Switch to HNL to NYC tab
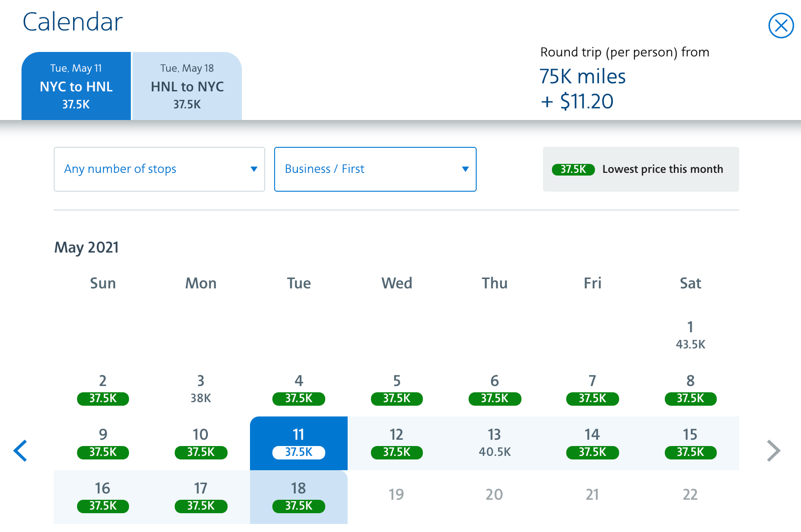Viewport: 801px width, 532px height. point(187,86)
